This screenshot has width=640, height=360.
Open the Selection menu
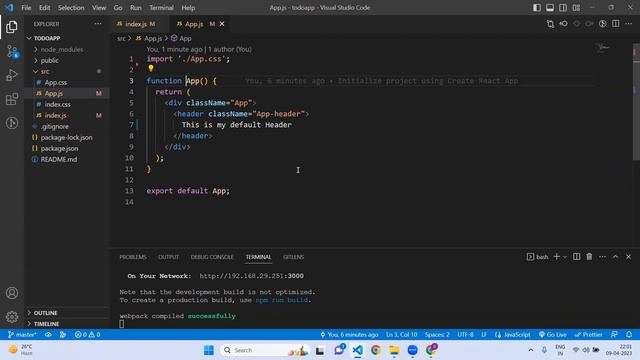[x=71, y=8]
